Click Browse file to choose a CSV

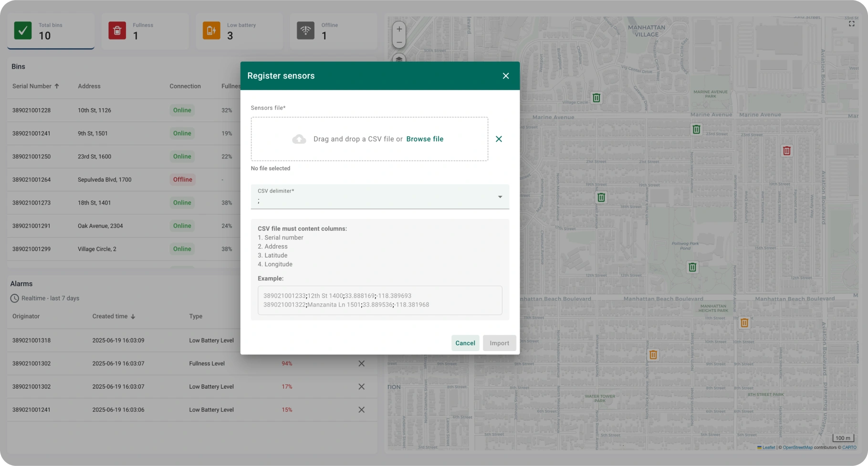[424, 139]
